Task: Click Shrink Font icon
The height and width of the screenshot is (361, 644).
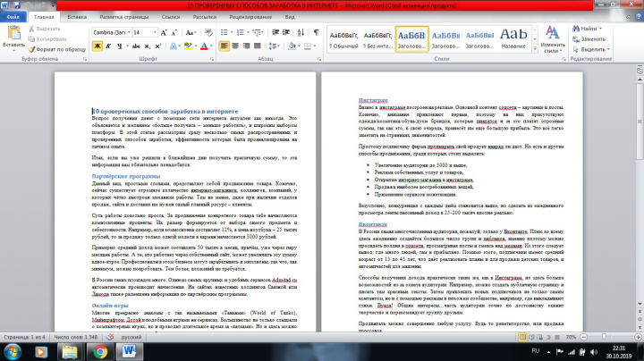Action: (174, 32)
